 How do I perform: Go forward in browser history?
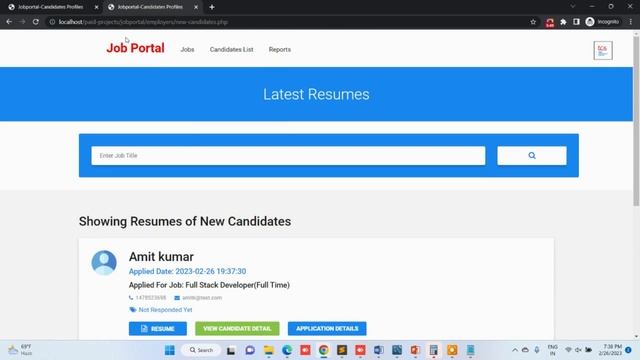(22, 22)
